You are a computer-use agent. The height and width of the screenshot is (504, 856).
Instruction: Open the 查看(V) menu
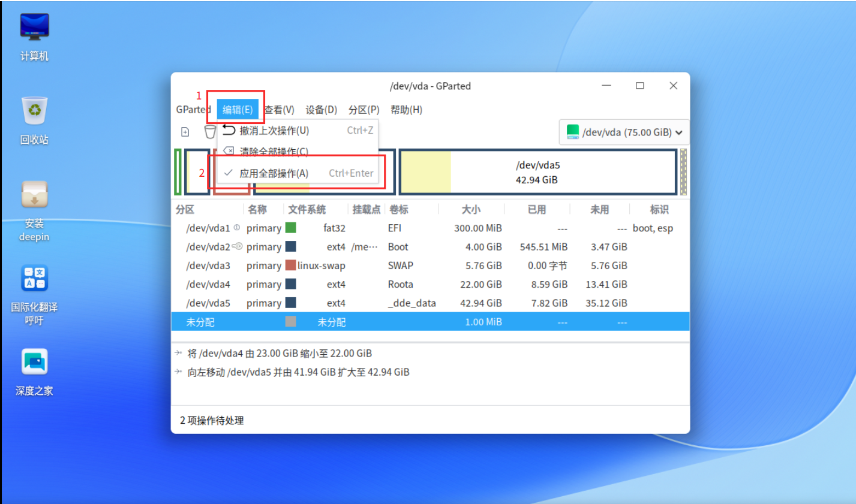279,110
